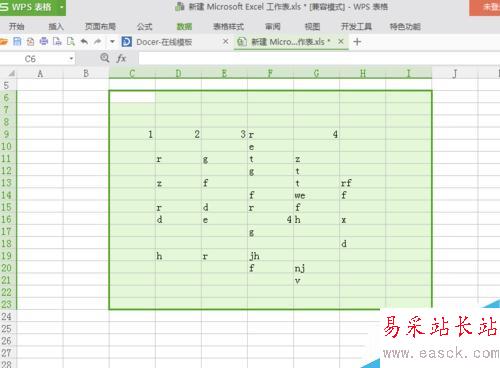Click the cell containing "rf"
The height and width of the screenshot is (368, 500).
coord(362,183)
